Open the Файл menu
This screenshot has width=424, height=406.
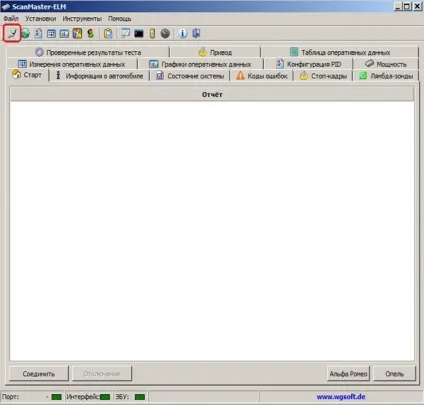pyautogui.click(x=11, y=19)
